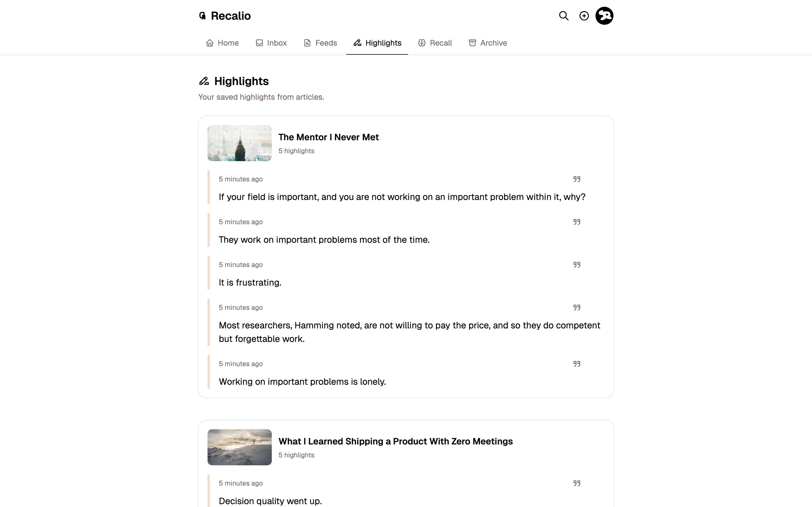Click the clock tower article thumbnail
The width and height of the screenshot is (812, 507).
coord(240,143)
